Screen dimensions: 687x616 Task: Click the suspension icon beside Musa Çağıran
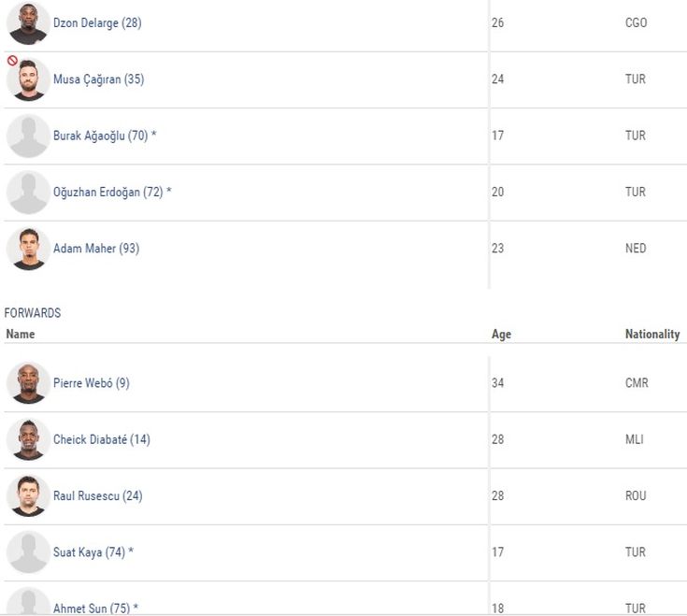tap(12, 61)
